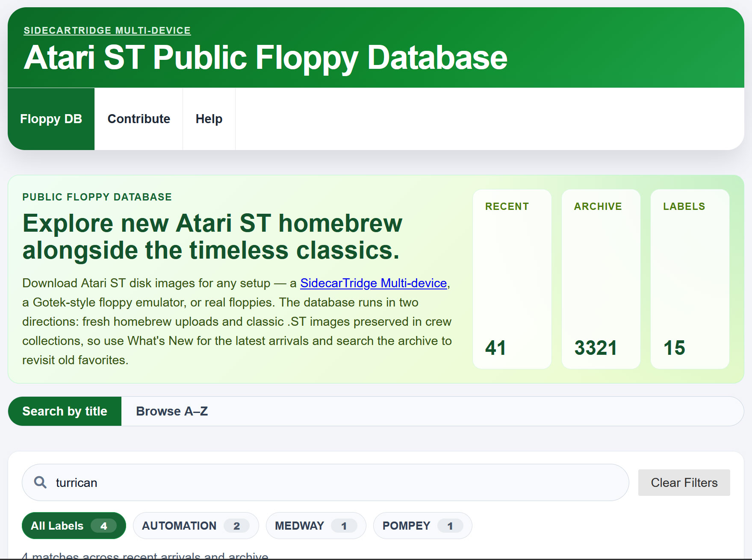Click the magnifier search icon
The height and width of the screenshot is (560, 752).
[x=40, y=482]
